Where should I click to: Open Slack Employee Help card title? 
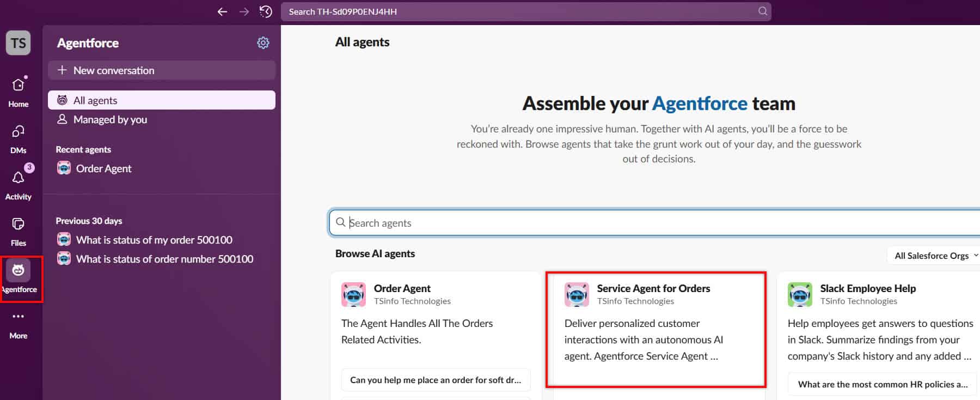(x=868, y=288)
